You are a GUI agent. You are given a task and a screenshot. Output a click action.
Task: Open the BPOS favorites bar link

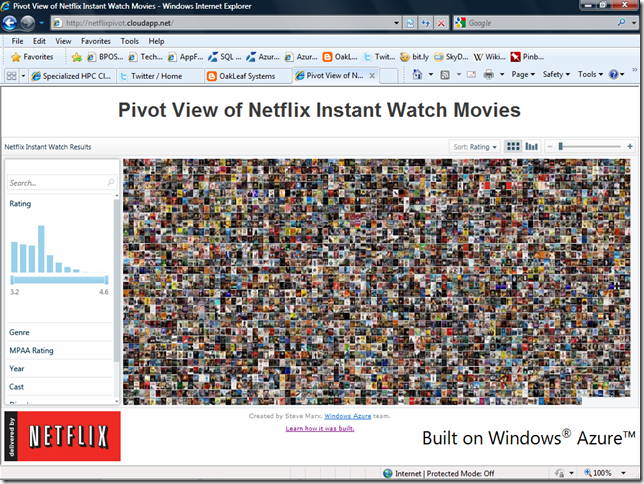point(105,57)
